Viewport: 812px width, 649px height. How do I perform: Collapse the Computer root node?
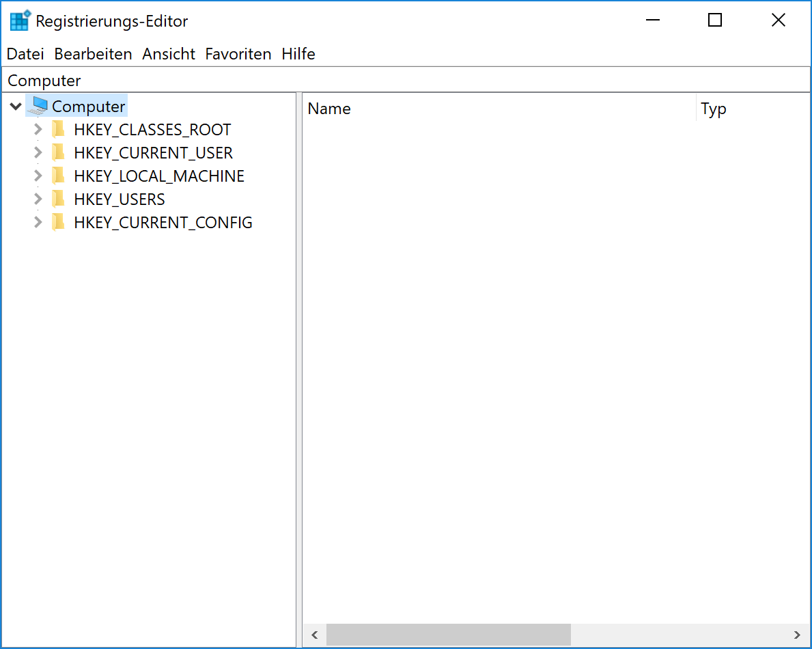(x=16, y=107)
